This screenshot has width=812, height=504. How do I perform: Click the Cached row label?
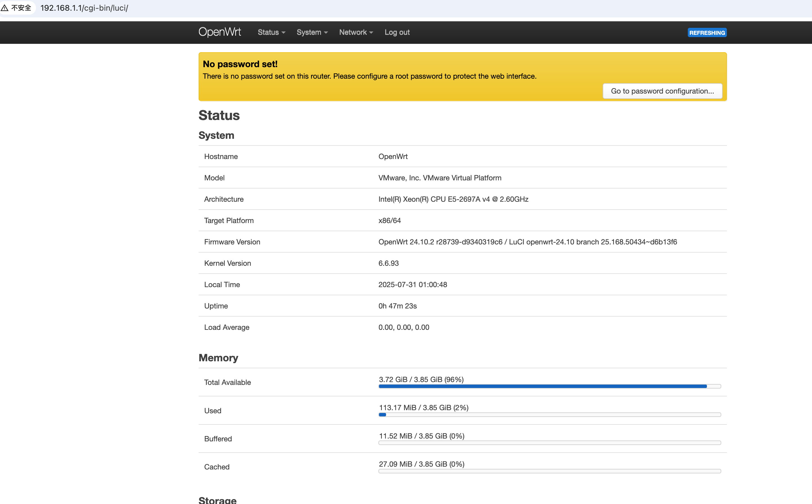point(217,467)
